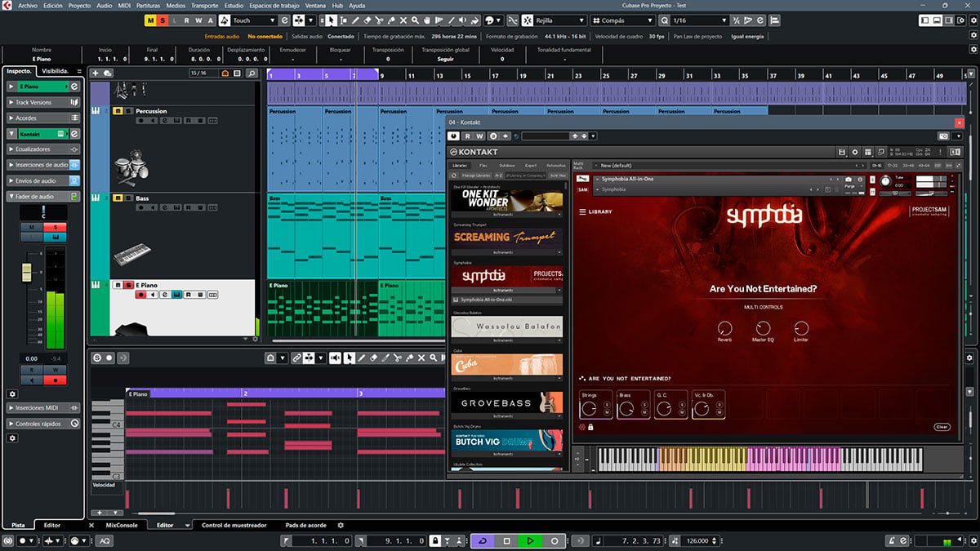This screenshot has height=551, width=980.
Task: Click the Clear button in Symphobia
Action: [942, 427]
